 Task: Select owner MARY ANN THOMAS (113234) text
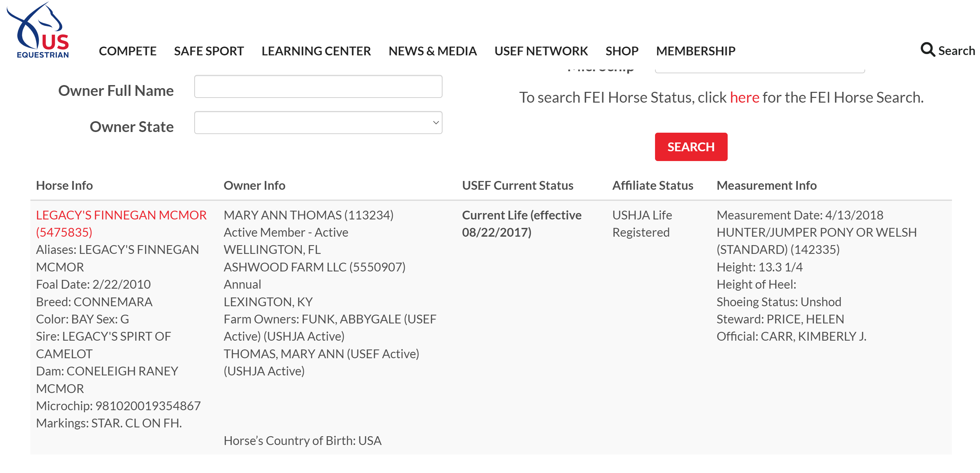308,215
